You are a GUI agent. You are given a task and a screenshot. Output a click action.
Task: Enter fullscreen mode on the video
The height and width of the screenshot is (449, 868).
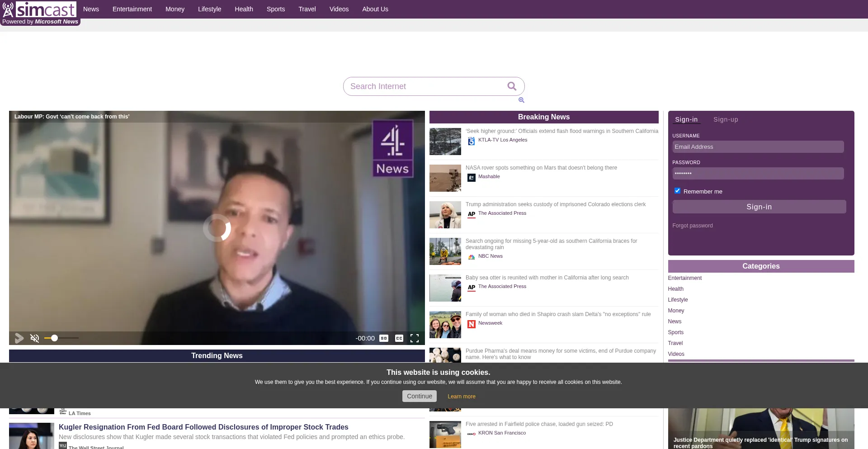414,338
